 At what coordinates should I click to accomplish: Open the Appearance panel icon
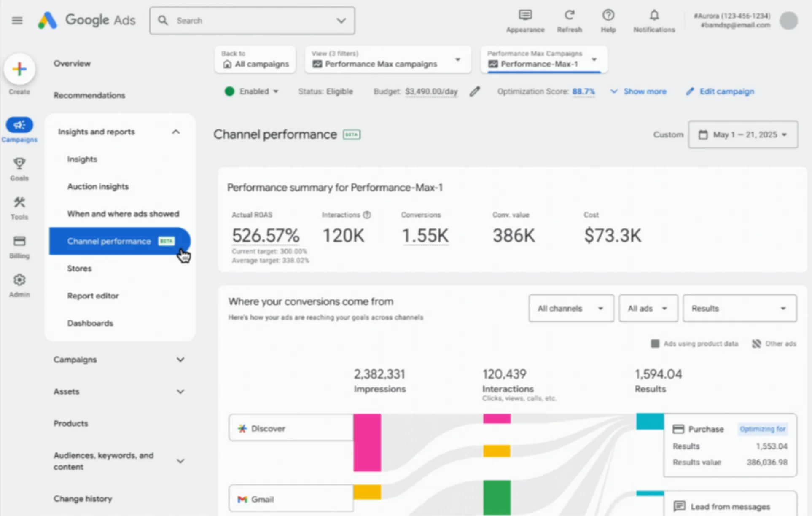[525, 16]
